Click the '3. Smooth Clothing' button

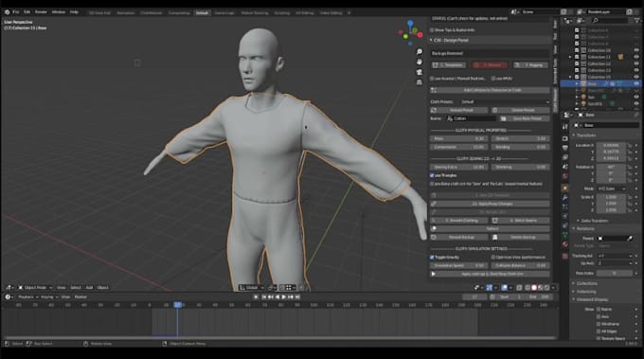pyautogui.click(x=458, y=221)
